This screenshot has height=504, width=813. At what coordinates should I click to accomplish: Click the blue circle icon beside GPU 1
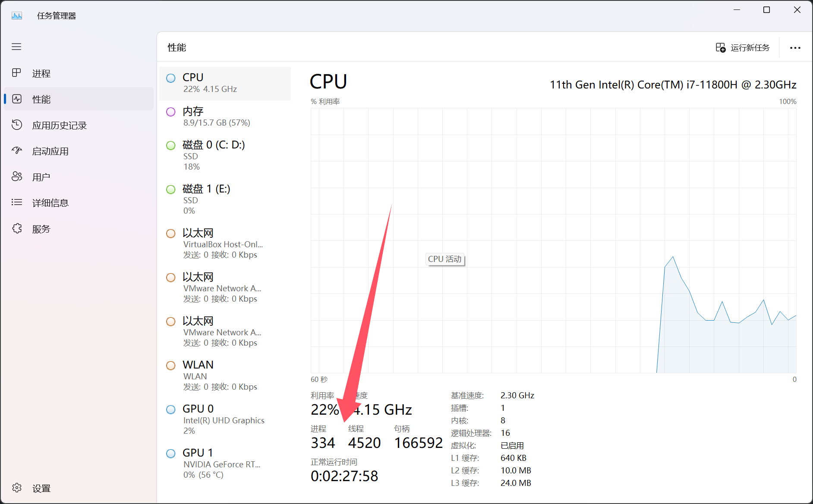pos(171,454)
